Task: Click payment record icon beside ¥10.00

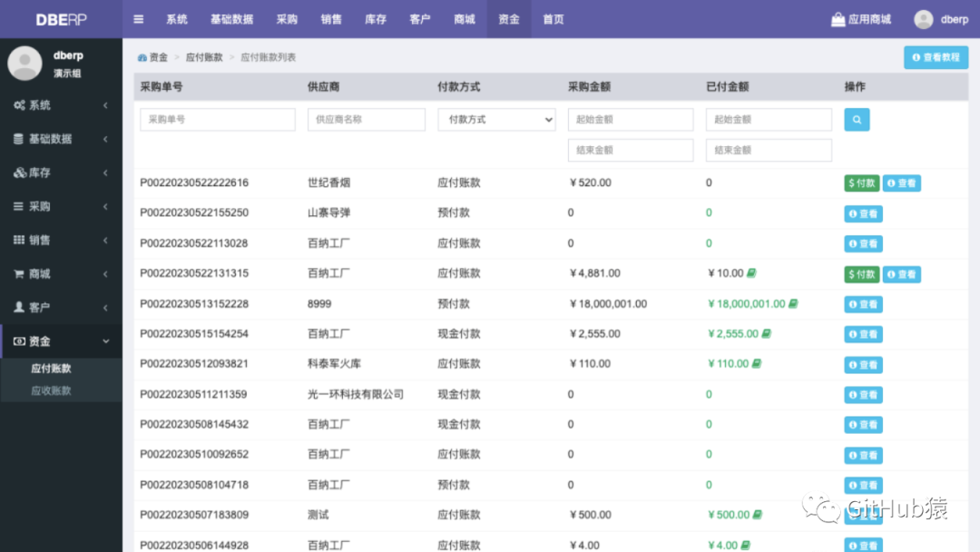Action: tap(751, 273)
